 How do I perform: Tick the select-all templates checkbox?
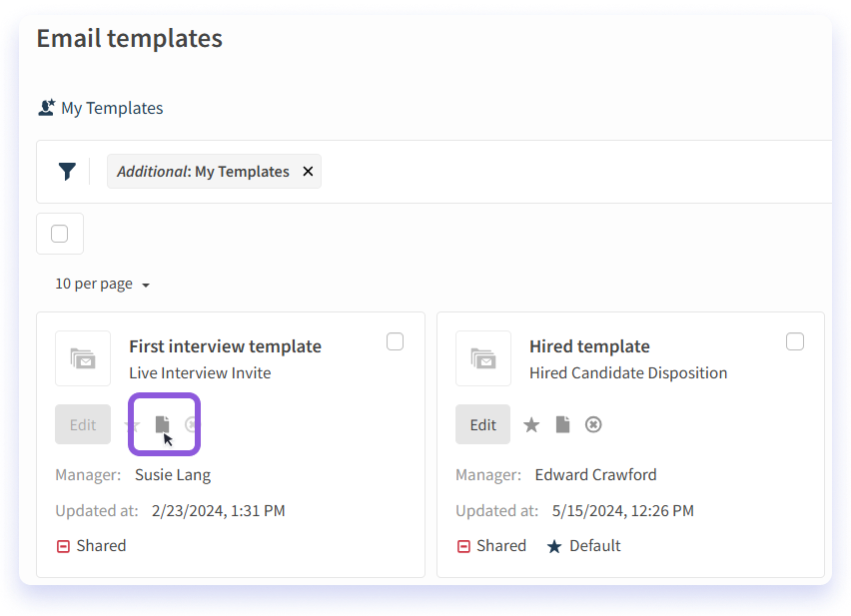pos(60,234)
